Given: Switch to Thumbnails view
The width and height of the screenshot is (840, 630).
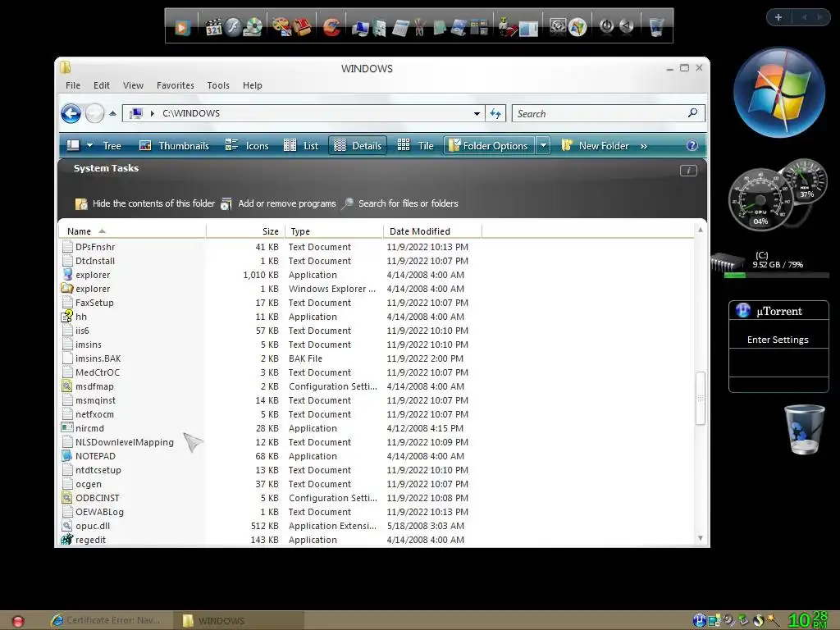Looking at the screenshot, I should [x=174, y=146].
